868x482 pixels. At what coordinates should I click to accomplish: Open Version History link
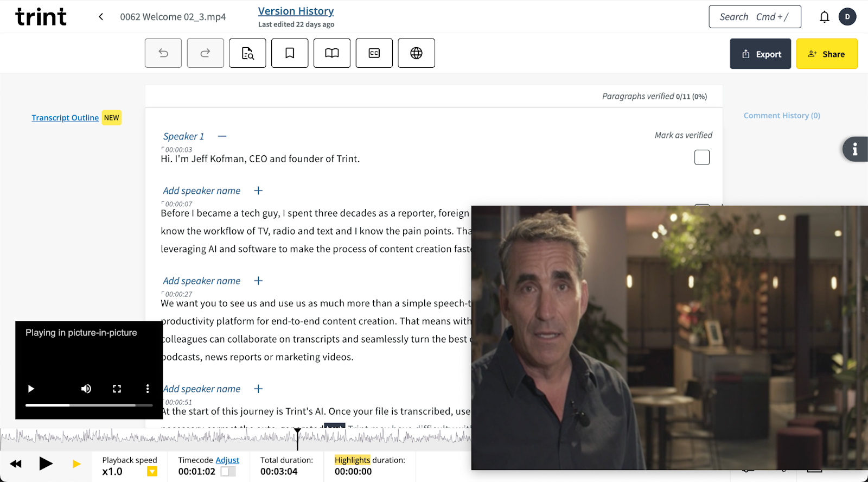point(296,11)
